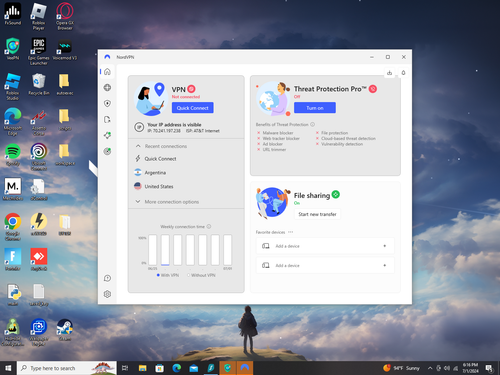Open Voicemod V3 desktop shortcut

coord(65,49)
